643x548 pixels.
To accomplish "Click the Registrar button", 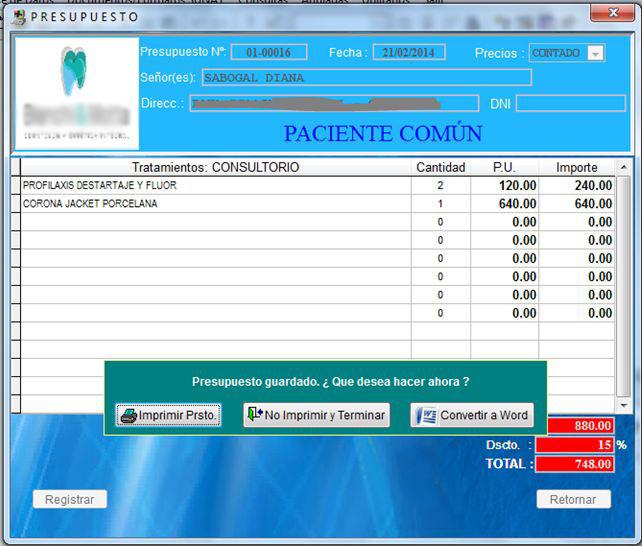I will (70, 500).
